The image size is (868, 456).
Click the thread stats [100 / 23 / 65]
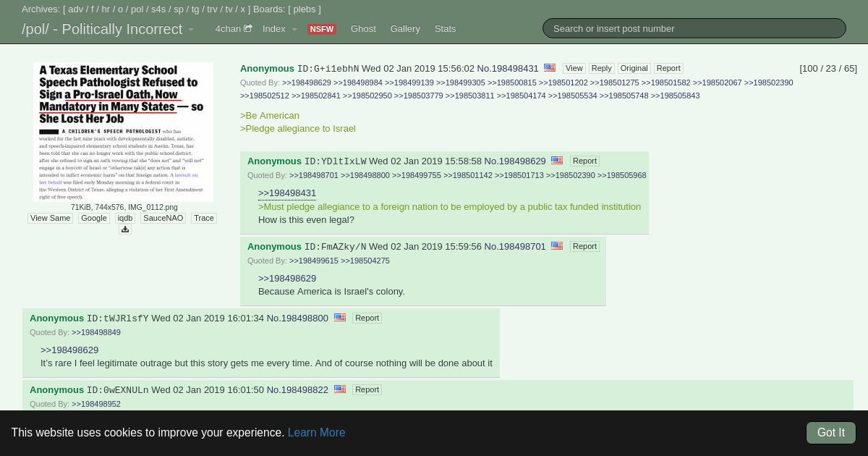pyautogui.click(x=828, y=68)
